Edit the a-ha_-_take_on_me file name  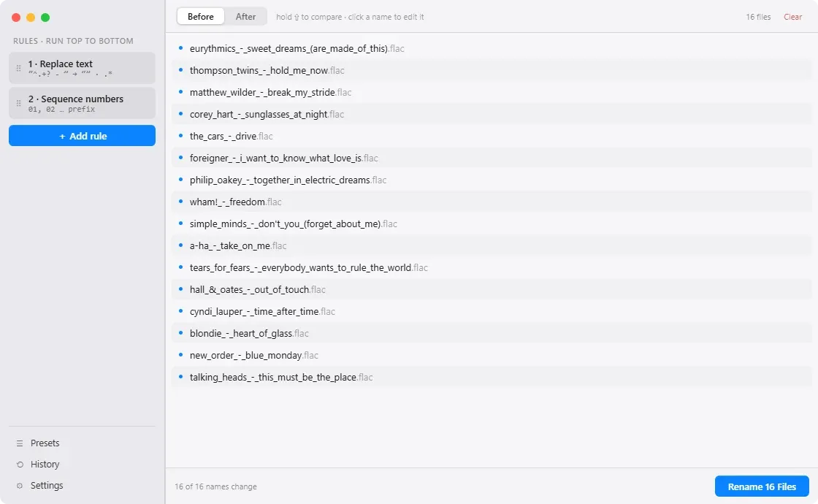point(238,245)
